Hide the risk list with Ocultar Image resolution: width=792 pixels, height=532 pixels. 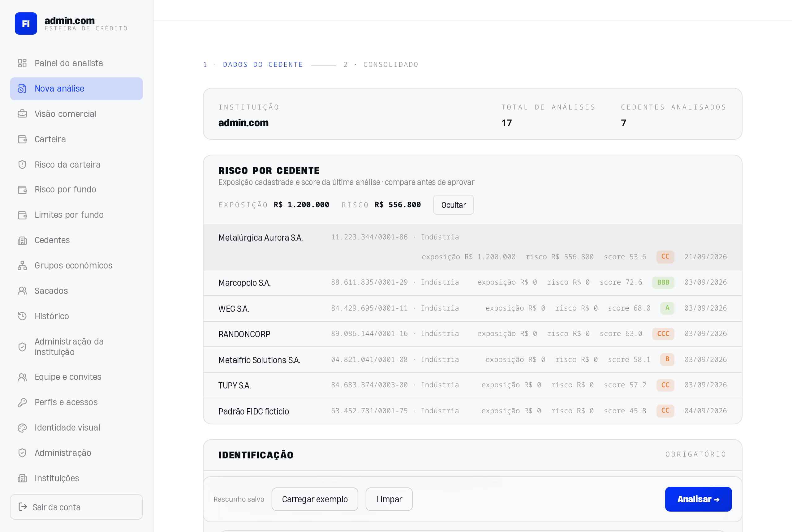pyautogui.click(x=453, y=205)
